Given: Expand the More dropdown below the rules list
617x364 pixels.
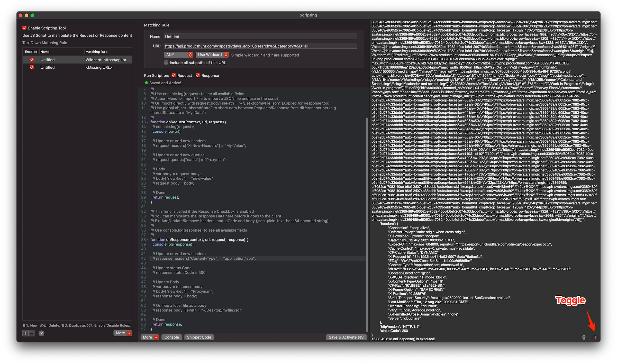Looking at the screenshot, I should point(123,333).
